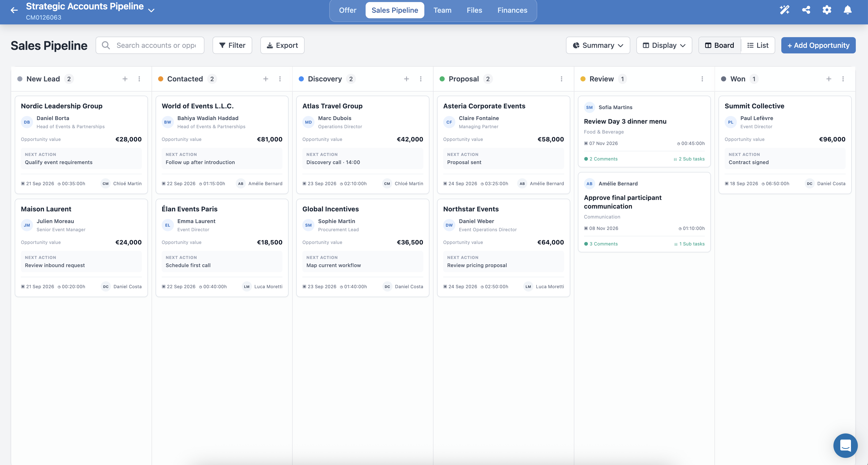
Task: View 3 Comments on participant communication card
Action: 601,244
